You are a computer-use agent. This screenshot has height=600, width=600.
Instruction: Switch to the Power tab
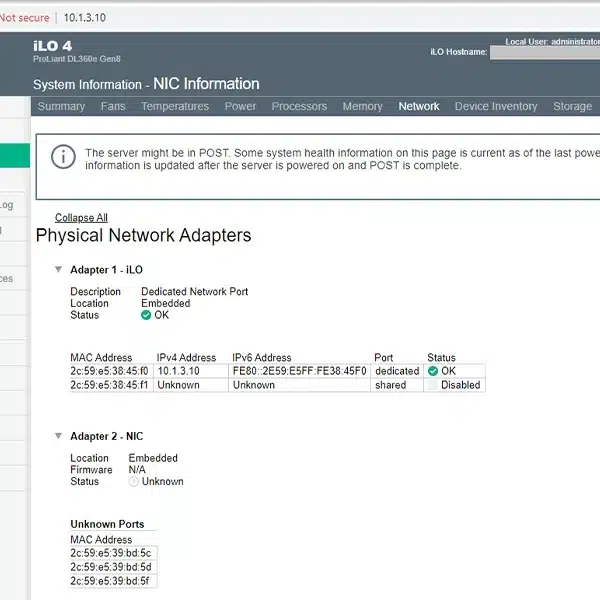[240, 106]
